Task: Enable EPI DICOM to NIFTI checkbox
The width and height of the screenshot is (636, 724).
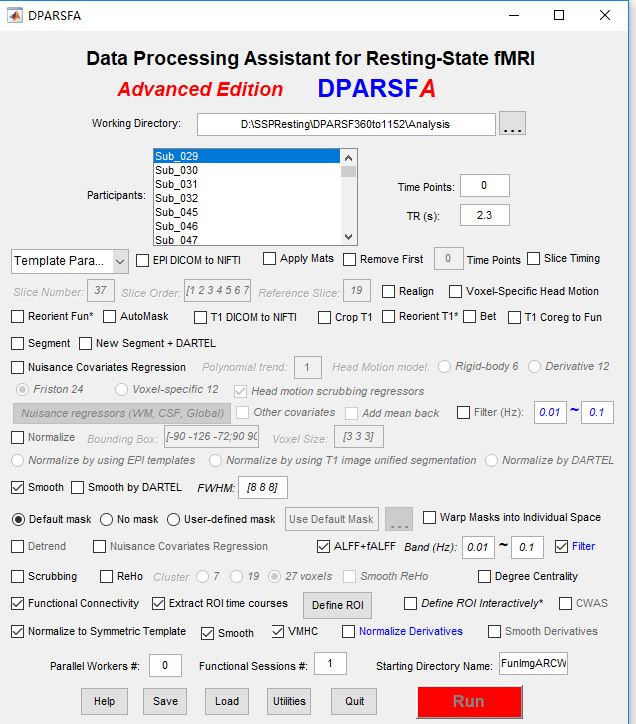Action: pos(142,260)
